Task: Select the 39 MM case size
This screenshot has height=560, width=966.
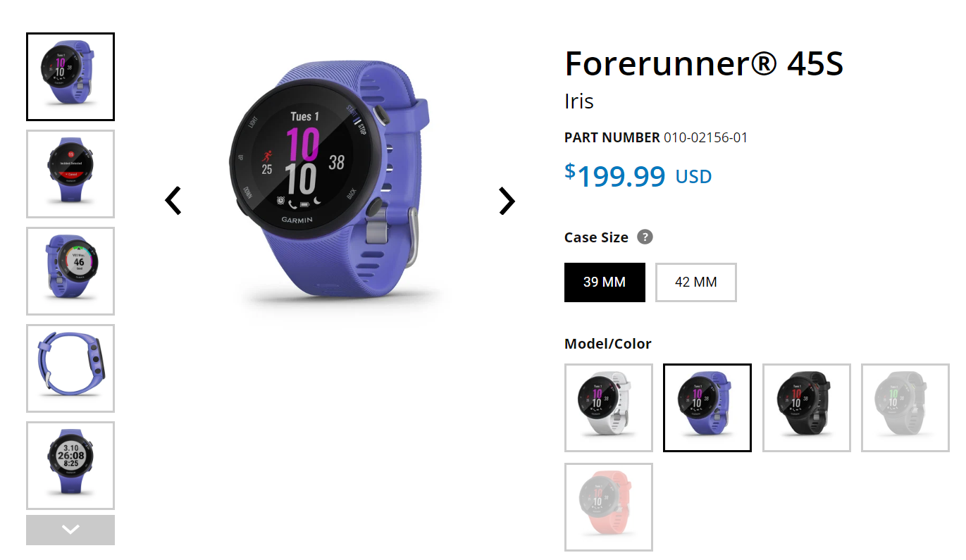Action: click(605, 282)
